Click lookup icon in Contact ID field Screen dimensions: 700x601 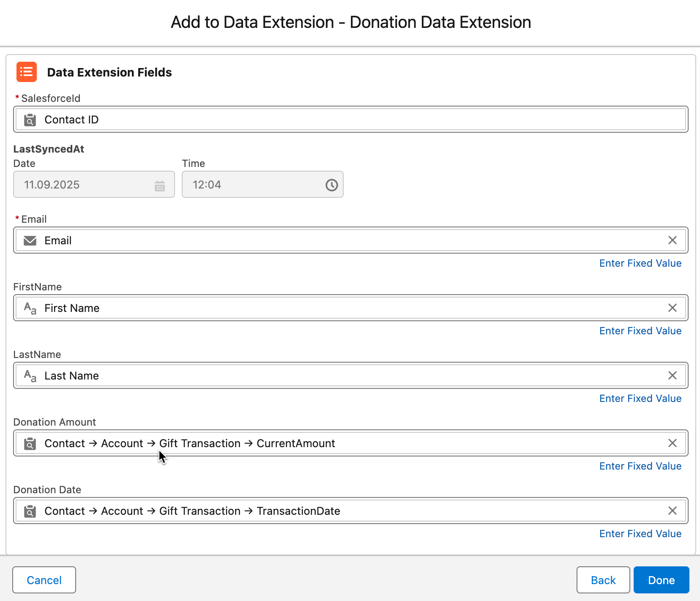pos(30,120)
